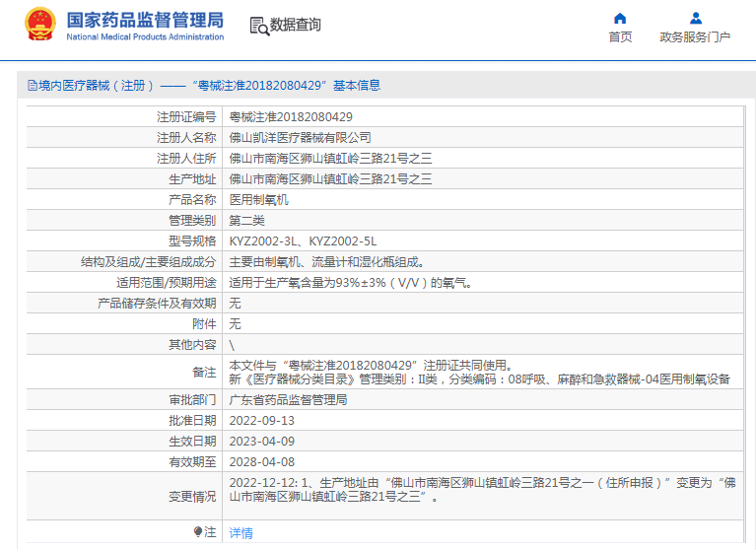Click the 首页 text label
The width and height of the screenshot is (756, 550).
click(x=620, y=37)
